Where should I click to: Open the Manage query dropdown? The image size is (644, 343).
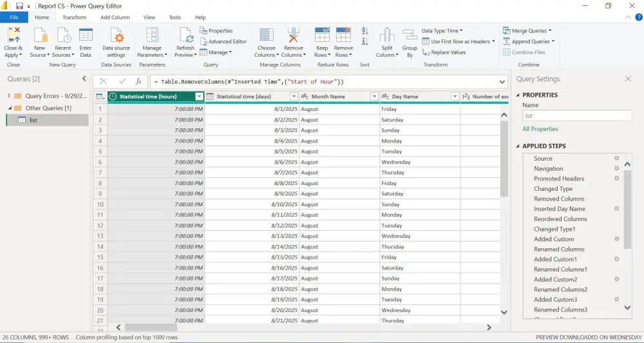click(216, 52)
